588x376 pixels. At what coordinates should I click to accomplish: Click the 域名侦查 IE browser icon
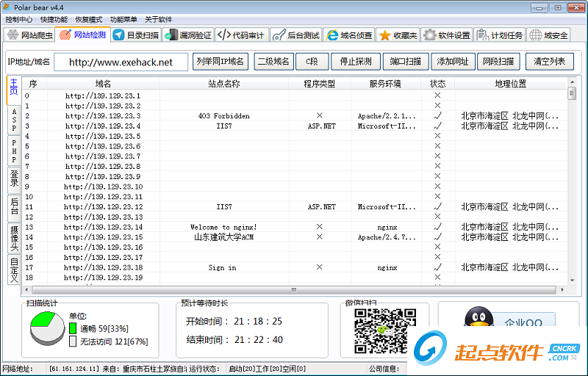[332, 35]
